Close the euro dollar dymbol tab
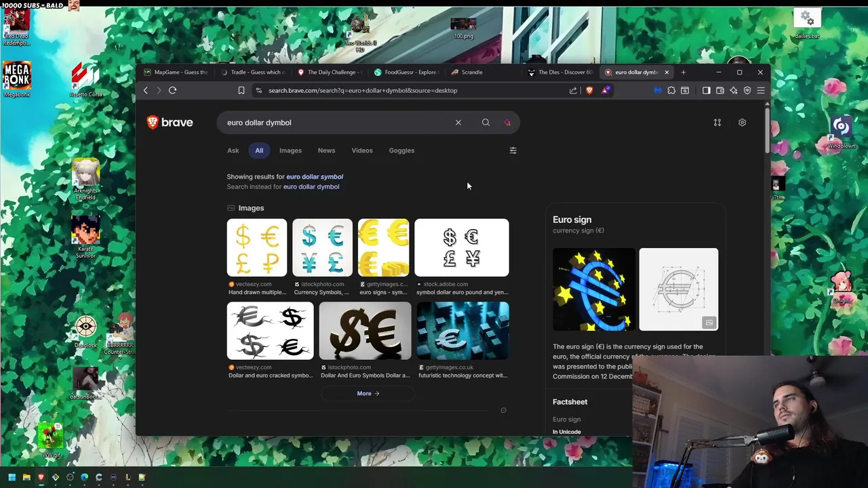 point(667,72)
